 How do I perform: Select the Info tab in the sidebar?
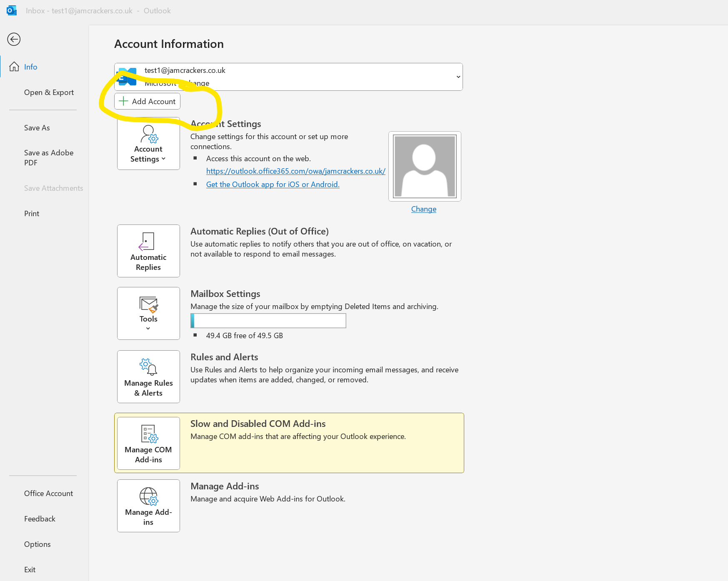click(30, 67)
